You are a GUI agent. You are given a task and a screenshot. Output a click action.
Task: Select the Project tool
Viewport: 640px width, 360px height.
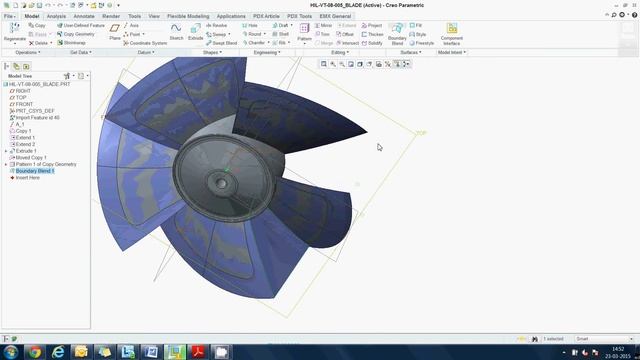[372, 25]
